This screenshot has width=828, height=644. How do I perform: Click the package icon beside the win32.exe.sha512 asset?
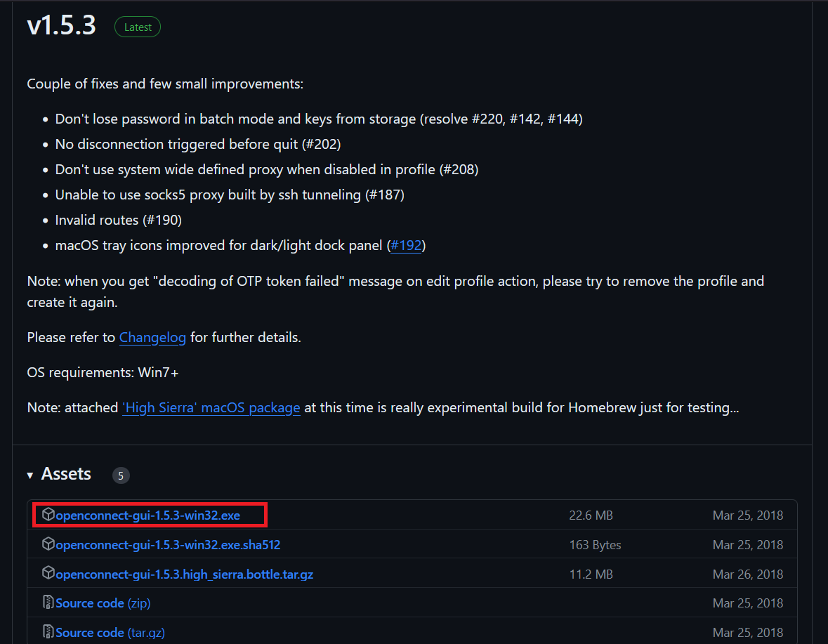click(x=48, y=544)
